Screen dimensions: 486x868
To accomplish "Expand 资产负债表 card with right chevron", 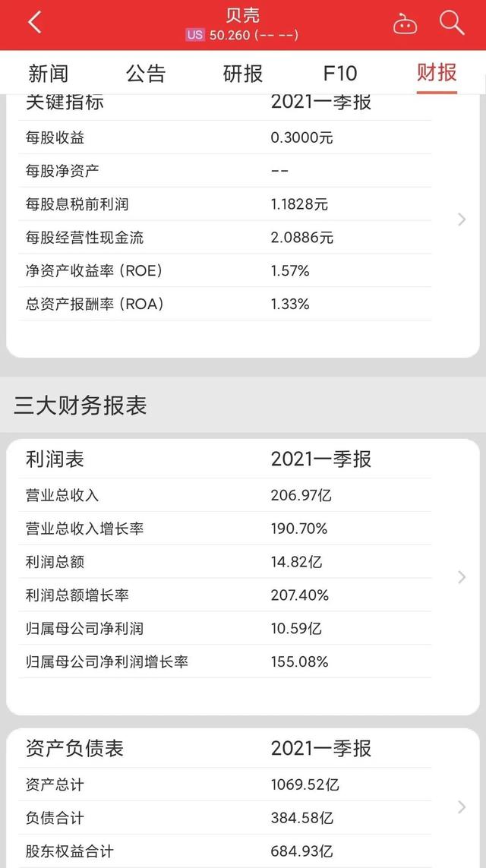I will coord(461,806).
